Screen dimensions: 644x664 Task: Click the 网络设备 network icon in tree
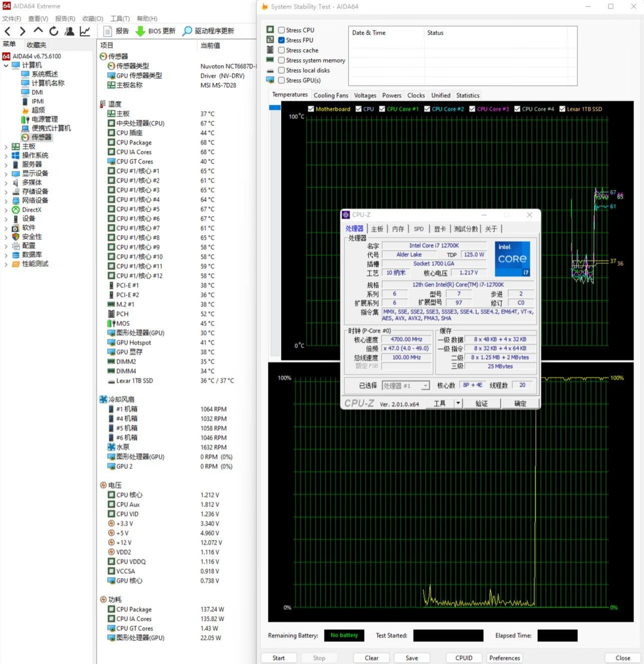coord(16,201)
